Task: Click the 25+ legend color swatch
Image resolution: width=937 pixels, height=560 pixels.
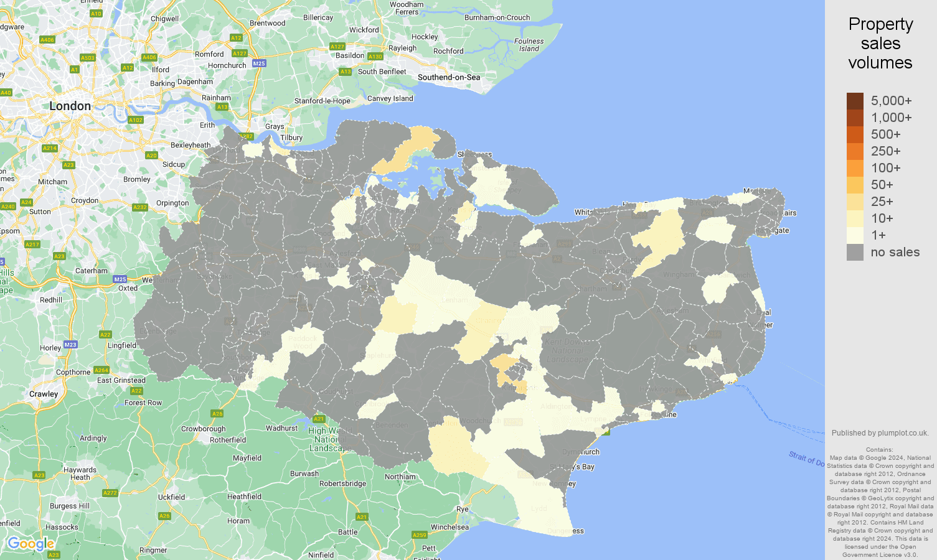Action: (x=855, y=202)
